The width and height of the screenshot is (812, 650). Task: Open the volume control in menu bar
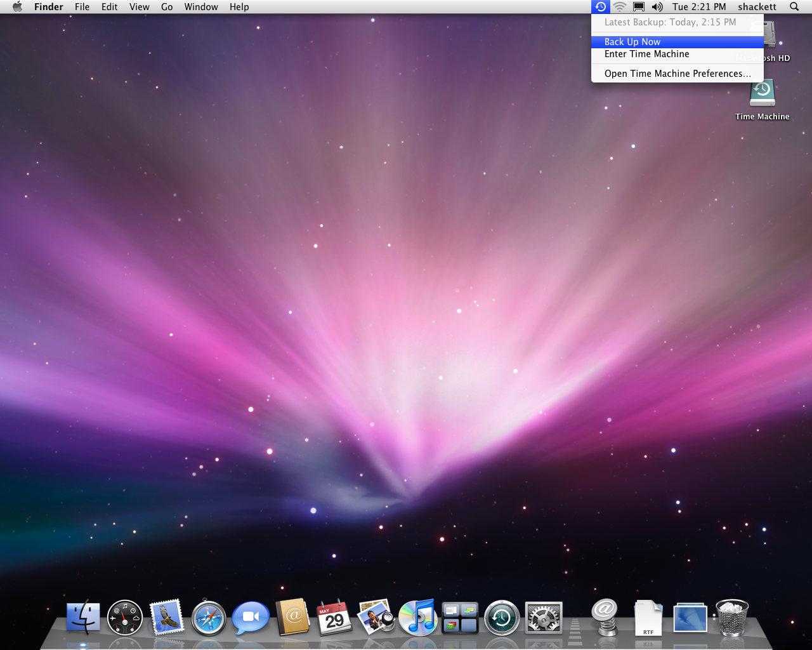[657, 7]
